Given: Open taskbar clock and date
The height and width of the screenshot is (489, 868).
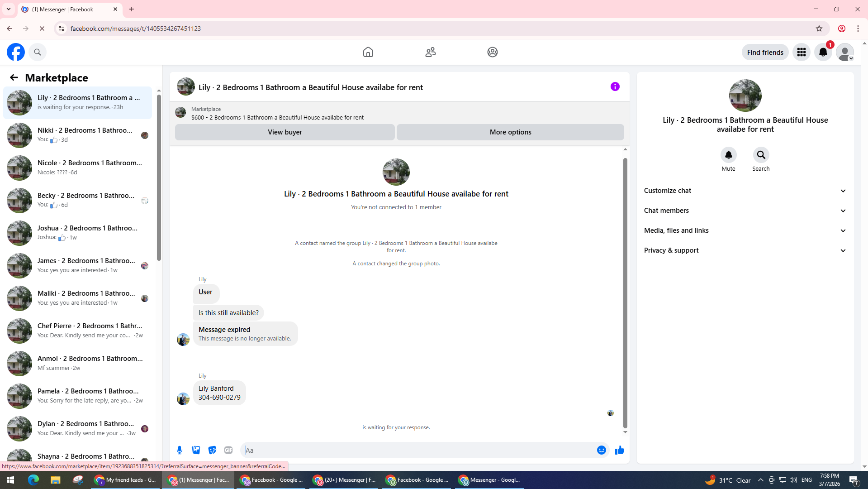Looking at the screenshot, I should click(829, 480).
